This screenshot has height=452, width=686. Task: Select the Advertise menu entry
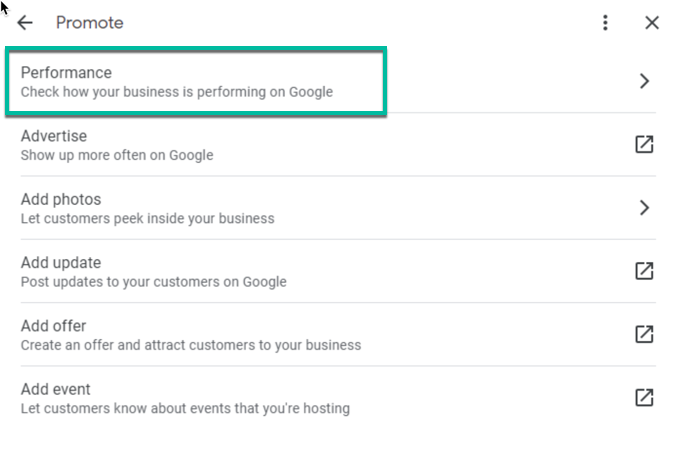pyautogui.click(x=54, y=136)
